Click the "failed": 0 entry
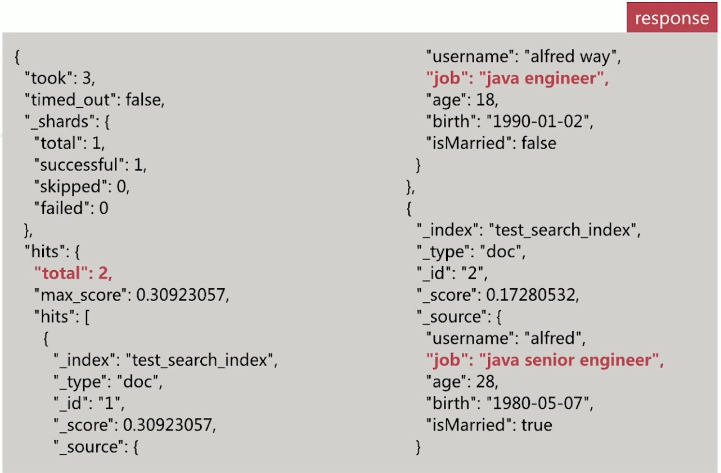The height and width of the screenshot is (473, 721). [x=71, y=208]
